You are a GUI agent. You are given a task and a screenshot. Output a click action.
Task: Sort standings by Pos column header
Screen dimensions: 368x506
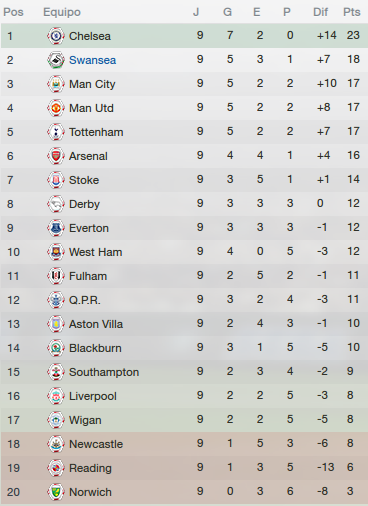click(x=13, y=12)
